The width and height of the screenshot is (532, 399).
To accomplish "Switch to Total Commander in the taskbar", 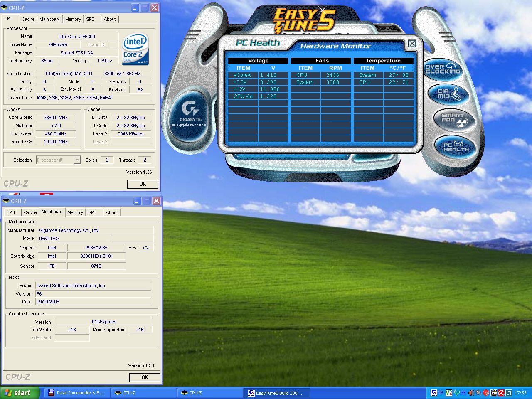I will [x=77, y=393].
